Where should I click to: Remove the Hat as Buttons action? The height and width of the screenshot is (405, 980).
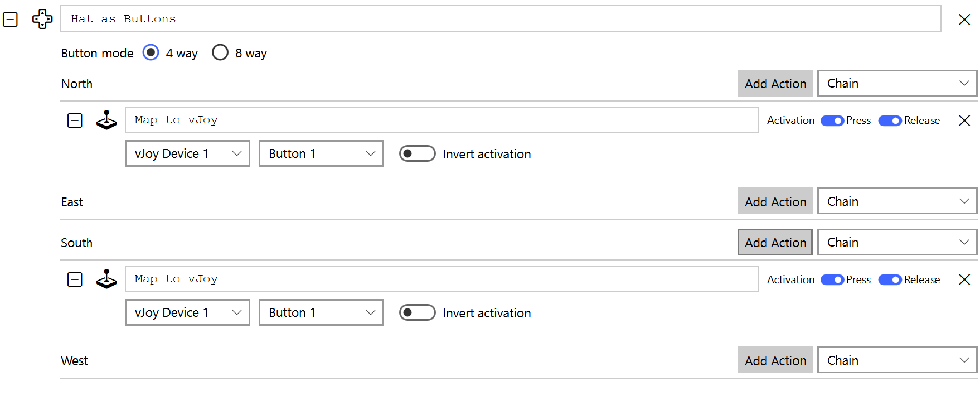pos(964,20)
